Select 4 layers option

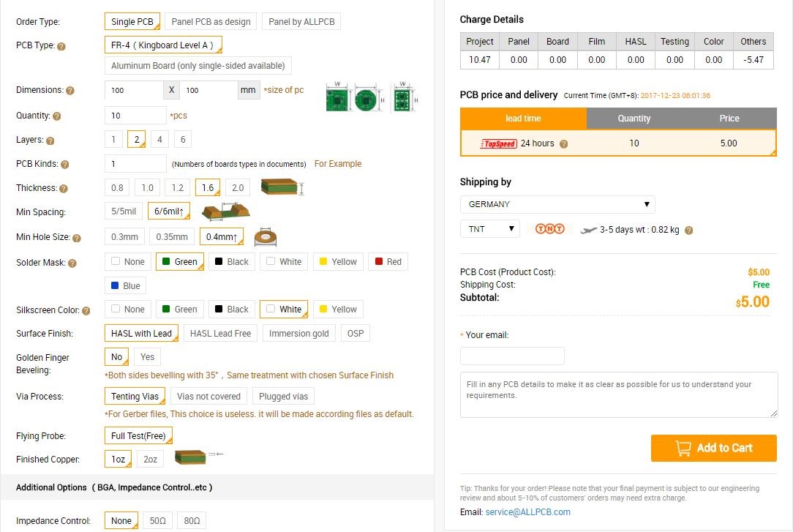(x=159, y=140)
